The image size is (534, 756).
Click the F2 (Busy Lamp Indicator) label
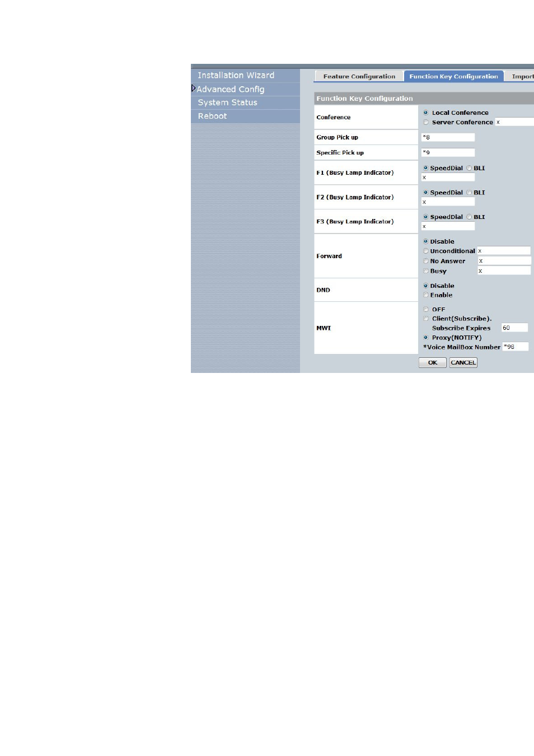(x=355, y=197)
